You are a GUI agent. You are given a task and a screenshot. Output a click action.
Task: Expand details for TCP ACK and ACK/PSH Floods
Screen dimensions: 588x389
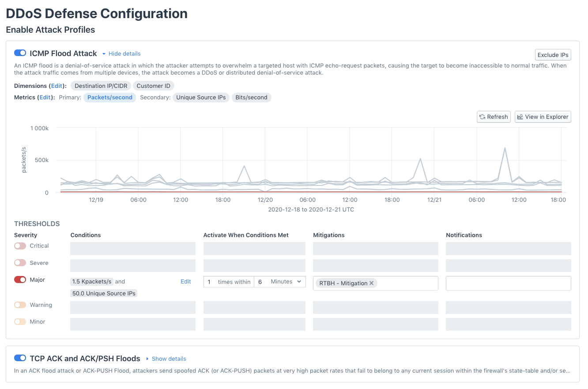pos(168,359)
